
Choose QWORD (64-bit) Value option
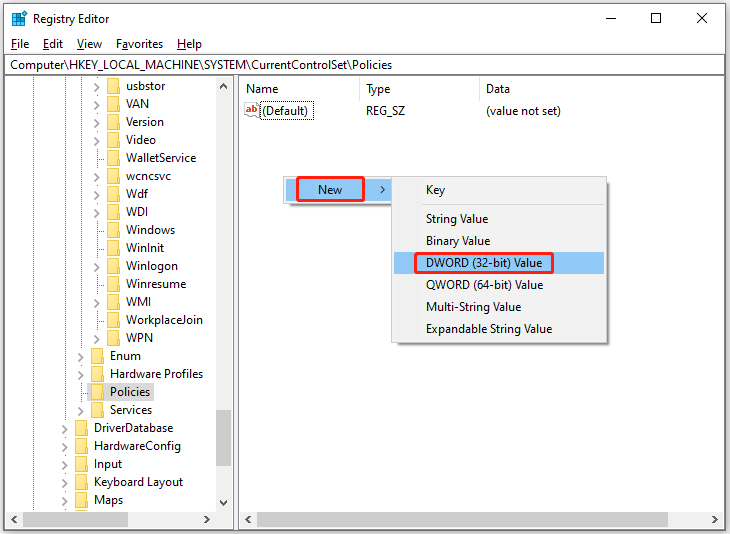point(499,285)
